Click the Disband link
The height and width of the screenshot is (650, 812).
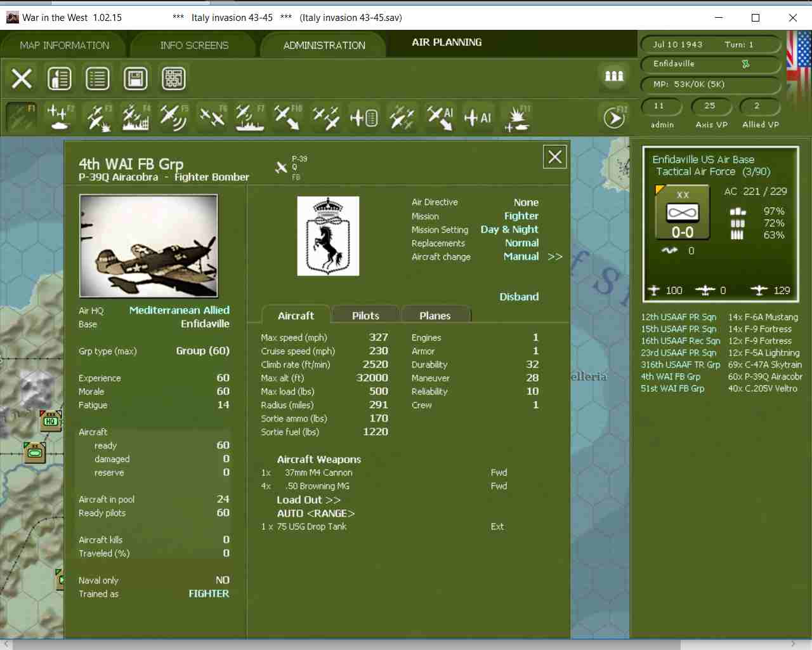coord(518,296)
